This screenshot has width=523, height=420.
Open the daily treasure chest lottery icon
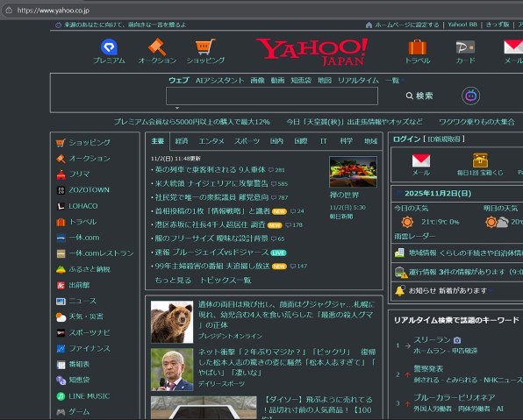(x=480, y=160)
